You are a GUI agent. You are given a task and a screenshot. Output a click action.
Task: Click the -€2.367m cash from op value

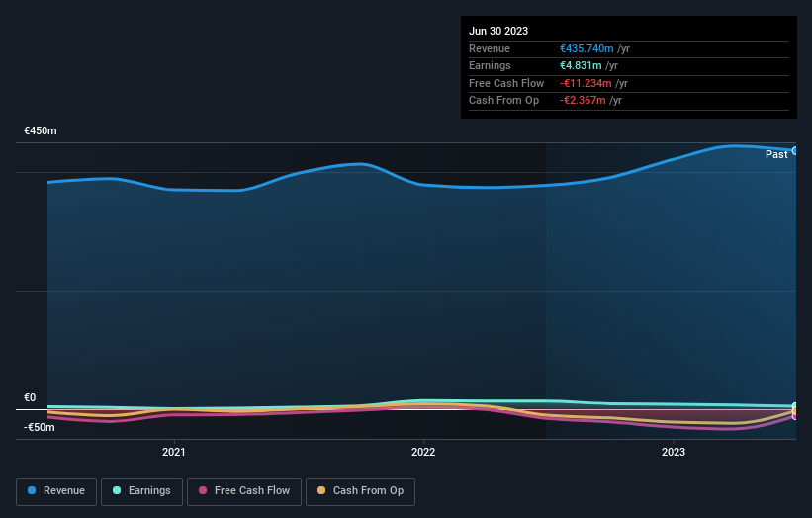click(583, 101)
